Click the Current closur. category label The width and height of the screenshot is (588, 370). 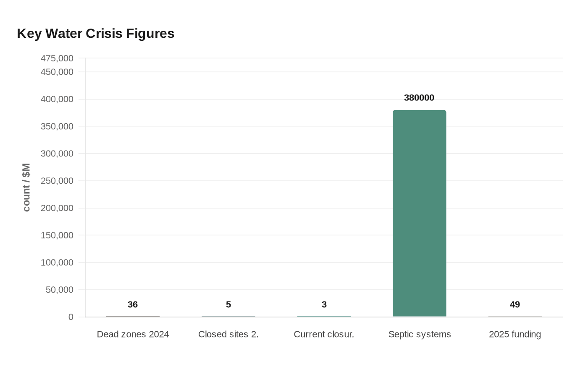pyautogui.click(x=324, y=334)
